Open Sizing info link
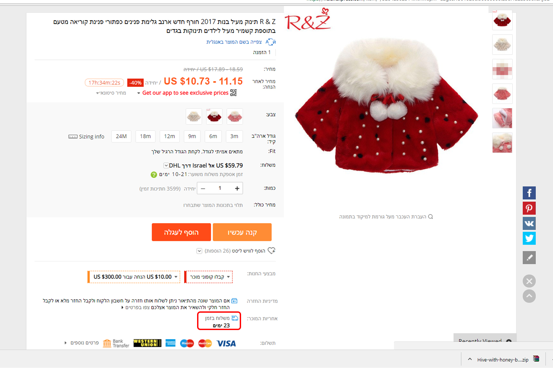Viewport: 553px width, 392px height. point(86,137)
